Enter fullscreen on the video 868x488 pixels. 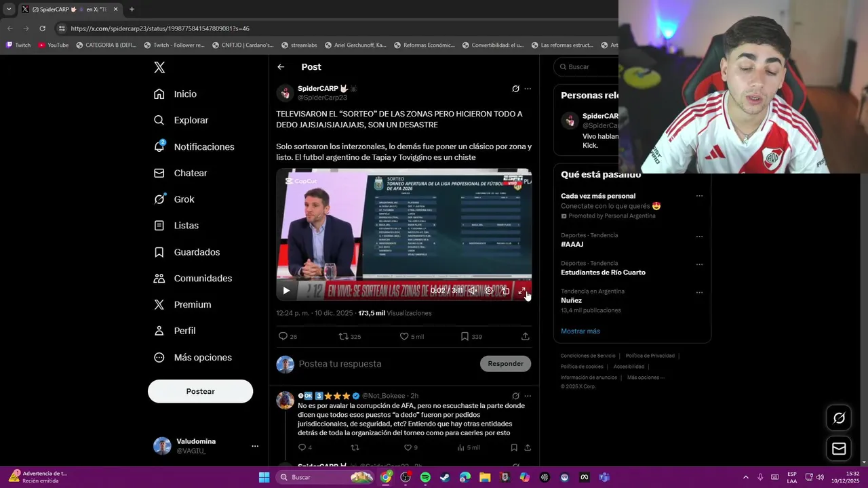tap(522, 291)
